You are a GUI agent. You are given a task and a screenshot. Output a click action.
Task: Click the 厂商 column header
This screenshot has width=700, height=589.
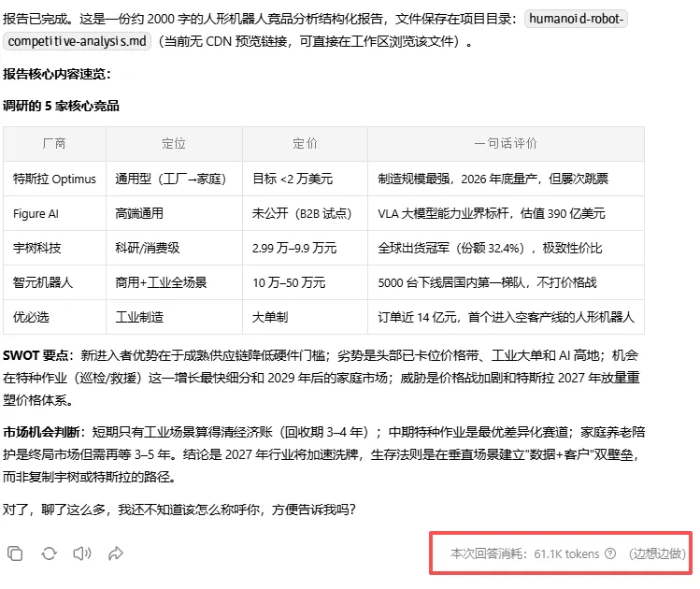click(54, 144)
